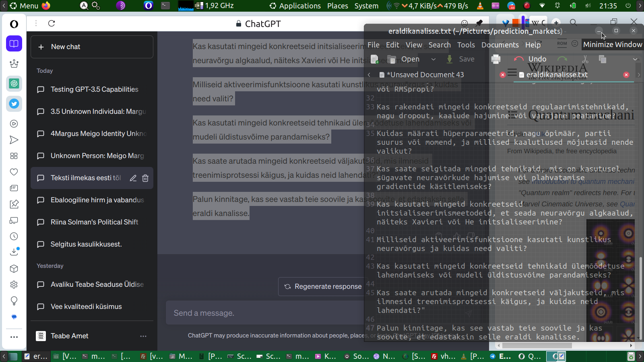
Task: Open the Search menu in text editor
Action: (x=440, y=45)
